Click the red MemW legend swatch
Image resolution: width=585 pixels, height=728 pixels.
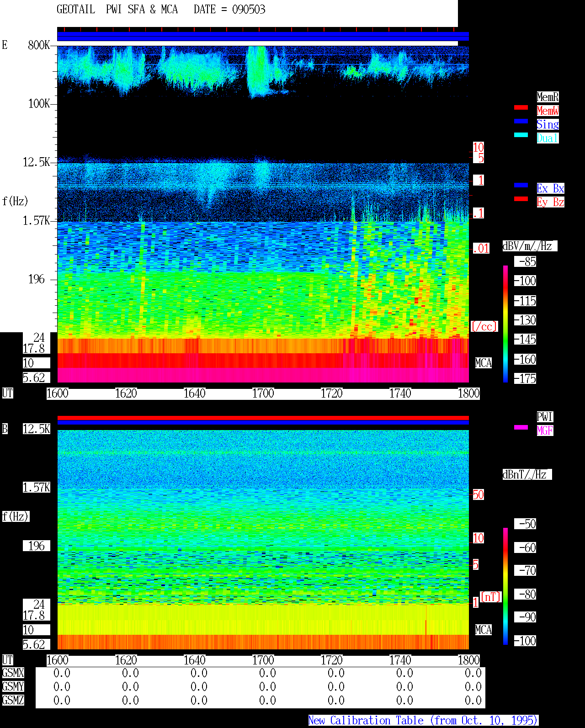click(521, 107)
